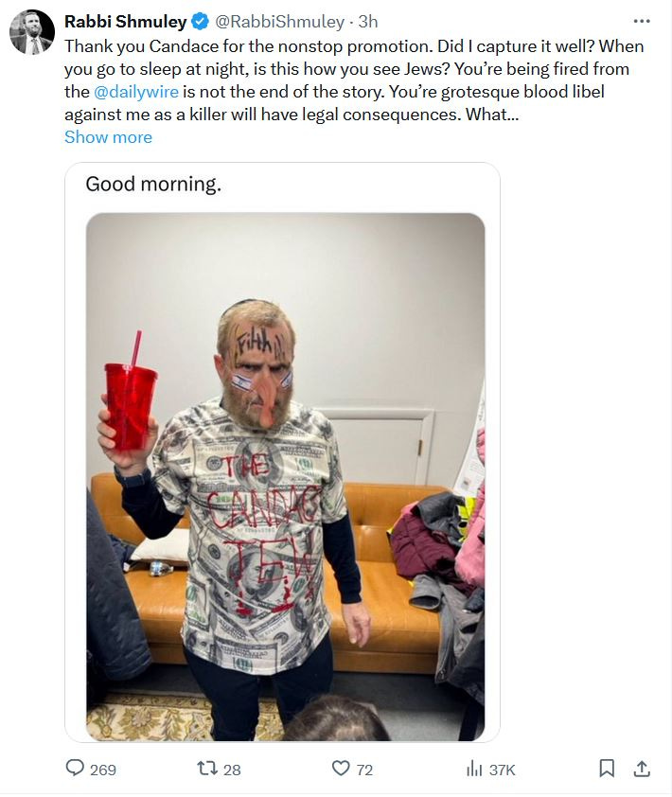Image resolution: width=672 pixels, height=797 pixels.
Task: Open the three-dot more options menu
Action: pyautogui.click(x=642, y=22)
